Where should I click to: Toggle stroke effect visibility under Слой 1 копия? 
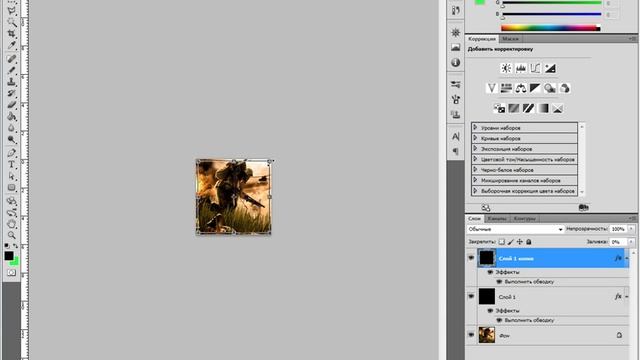pos(499,282)
